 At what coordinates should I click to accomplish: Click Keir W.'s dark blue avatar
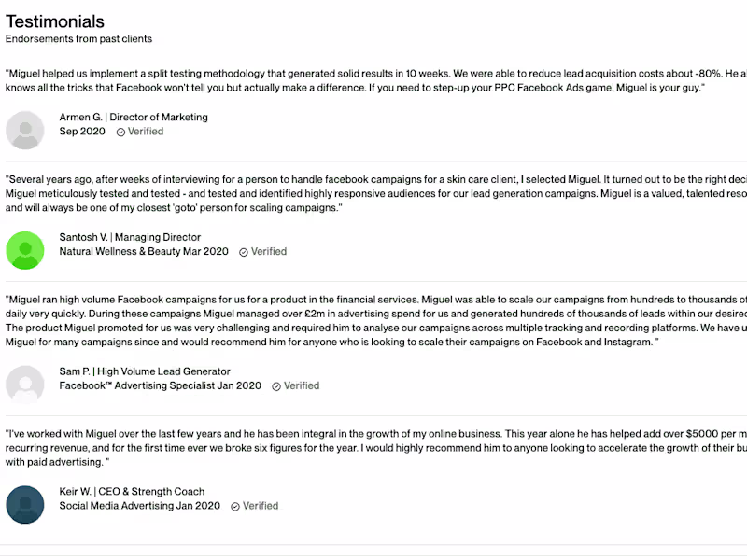[x=25, y=504]
